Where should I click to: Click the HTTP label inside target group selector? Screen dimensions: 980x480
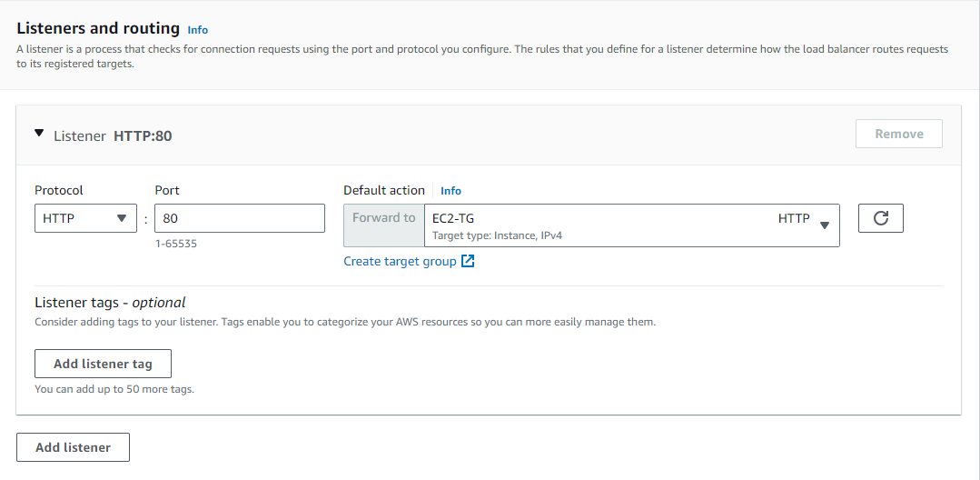pos(794,218)
